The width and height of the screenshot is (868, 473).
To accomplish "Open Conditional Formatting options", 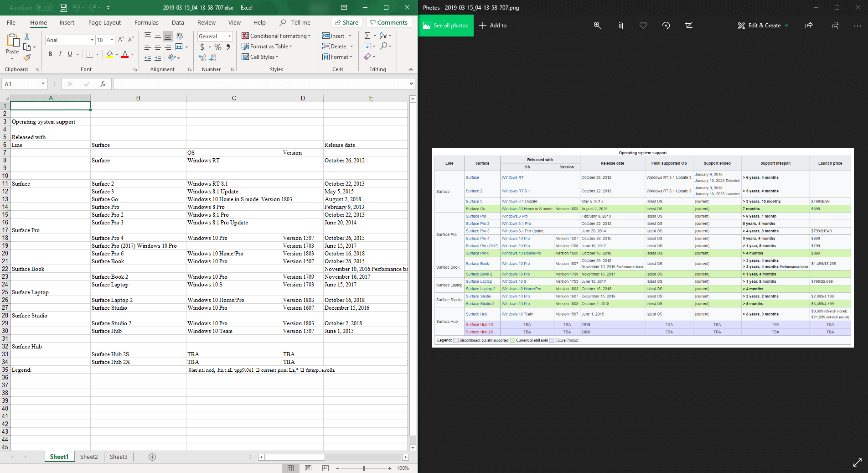I will pyautogui.click(x=276, y=36).
